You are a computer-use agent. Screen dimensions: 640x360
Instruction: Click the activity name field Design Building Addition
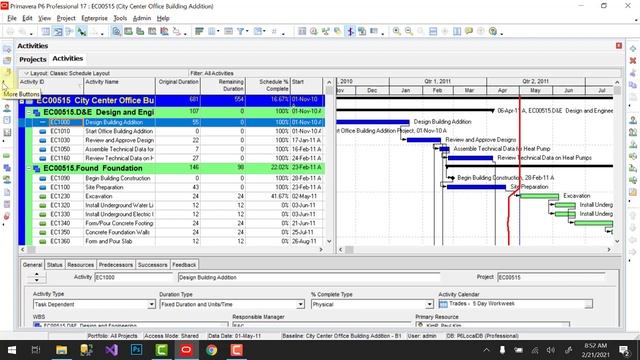click(309, 278)
